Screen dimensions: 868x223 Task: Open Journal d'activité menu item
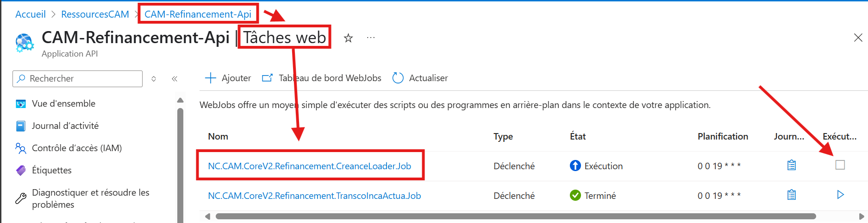[x=65, y=126]
